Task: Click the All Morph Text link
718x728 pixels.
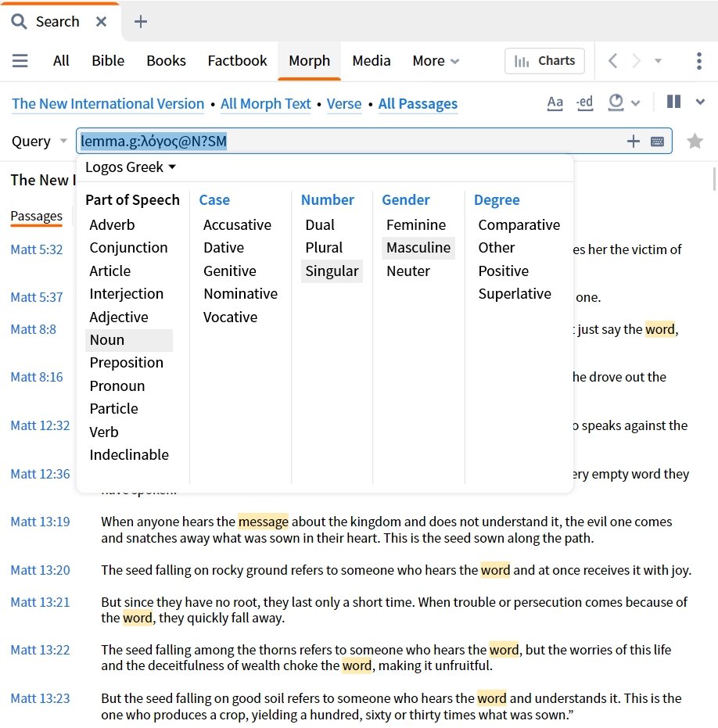Action: click(x=266, y=103)
